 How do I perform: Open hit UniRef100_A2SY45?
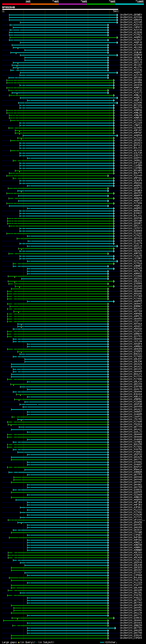[x=131, y=22]
